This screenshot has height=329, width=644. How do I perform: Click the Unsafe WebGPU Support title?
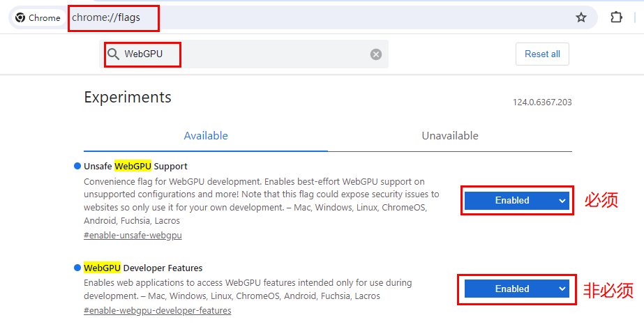(x=135, y=166)
